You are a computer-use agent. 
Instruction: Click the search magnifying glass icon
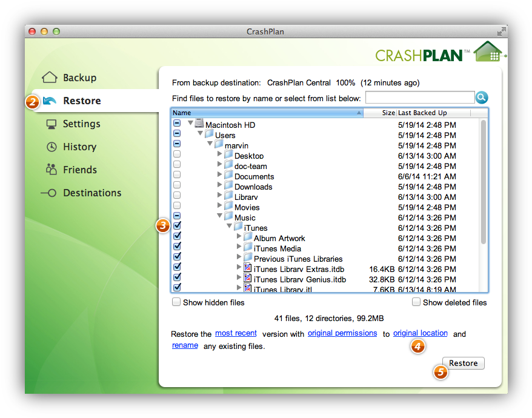481,97
